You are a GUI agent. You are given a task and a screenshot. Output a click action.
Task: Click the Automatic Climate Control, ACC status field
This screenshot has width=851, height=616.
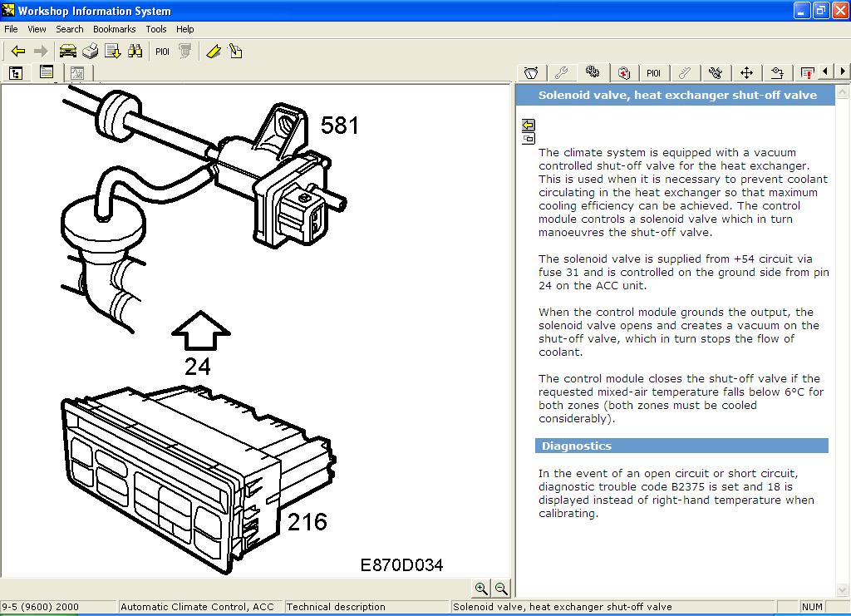[199, 606]
